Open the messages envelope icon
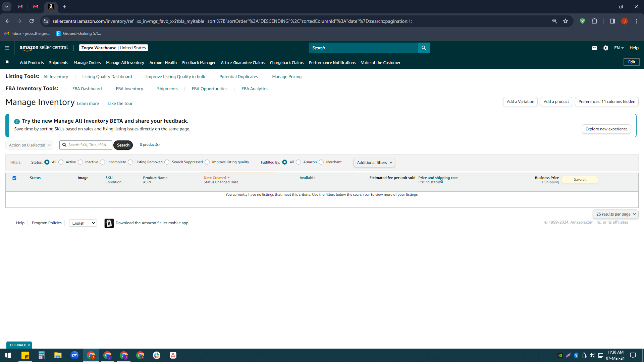This screenshot has height=362, width=644. tap(594, 48)
